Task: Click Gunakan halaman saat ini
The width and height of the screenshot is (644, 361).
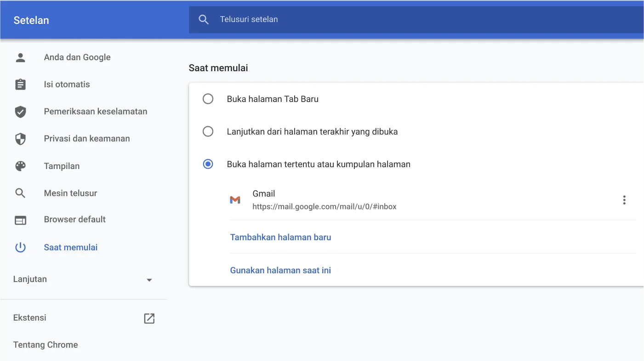Action: (280, 270)
